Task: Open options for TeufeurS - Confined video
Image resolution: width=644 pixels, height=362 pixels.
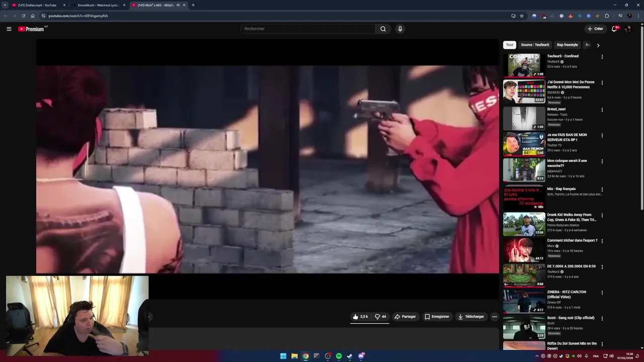Action: pyautogui.click(x=602, y=57)
